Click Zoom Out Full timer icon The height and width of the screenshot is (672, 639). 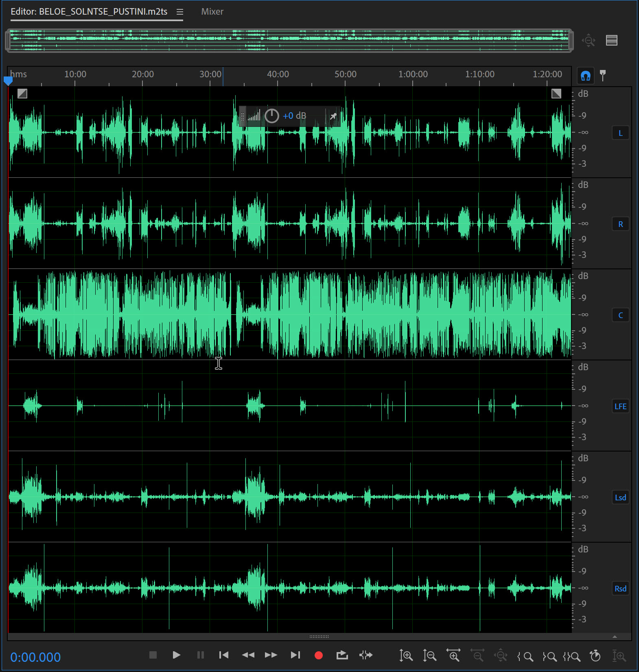[x=595, y=656]
